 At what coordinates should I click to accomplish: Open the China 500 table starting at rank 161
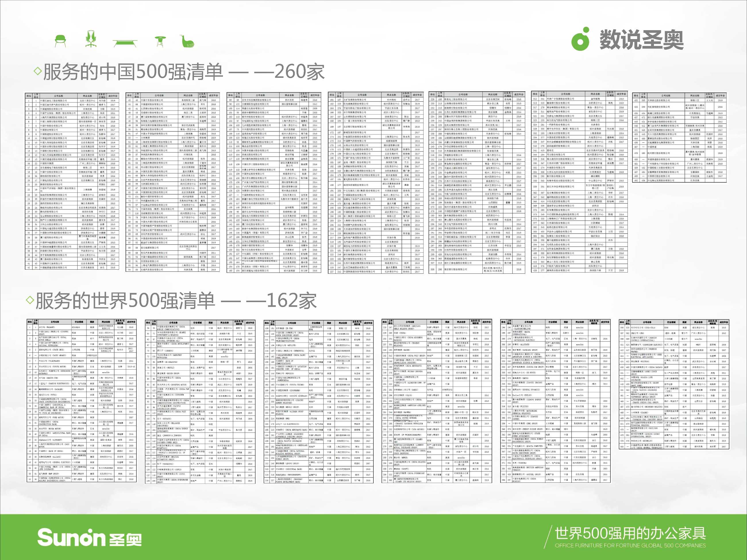point(376,183)
